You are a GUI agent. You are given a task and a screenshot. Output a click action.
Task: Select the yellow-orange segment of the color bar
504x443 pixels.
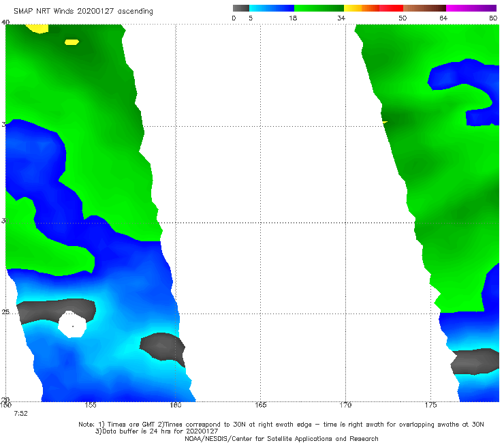(x=362, y=8)
